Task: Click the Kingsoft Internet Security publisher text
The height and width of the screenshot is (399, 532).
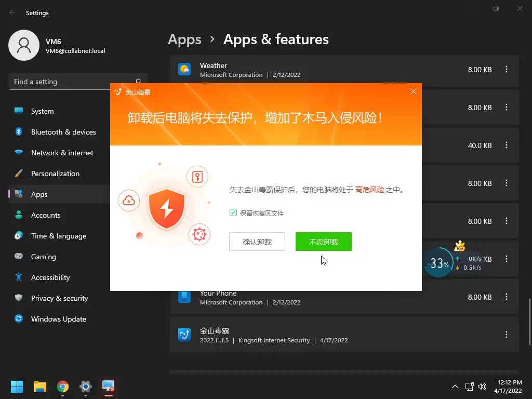Action: coord(274,340)
